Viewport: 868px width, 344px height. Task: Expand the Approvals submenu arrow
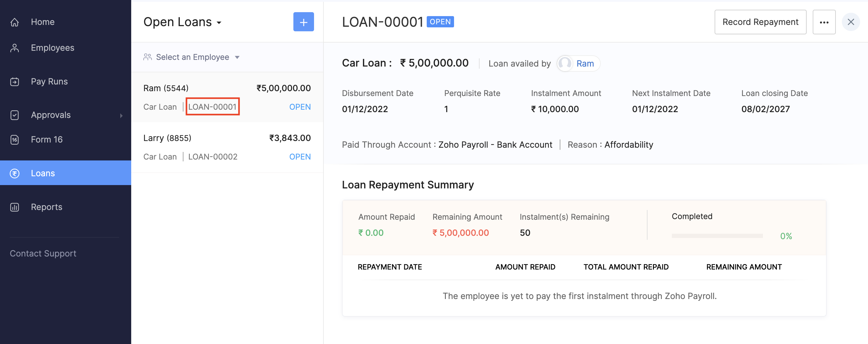121,116
